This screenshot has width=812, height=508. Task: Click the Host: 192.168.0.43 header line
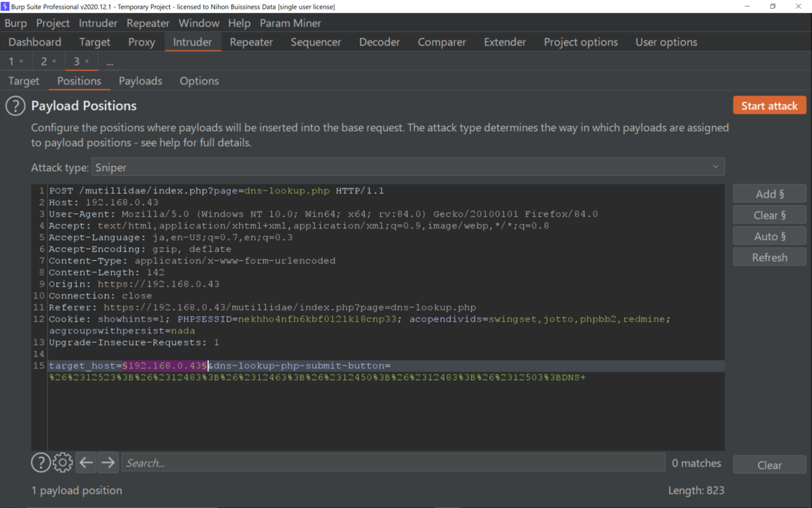click(x=104, y=203)
